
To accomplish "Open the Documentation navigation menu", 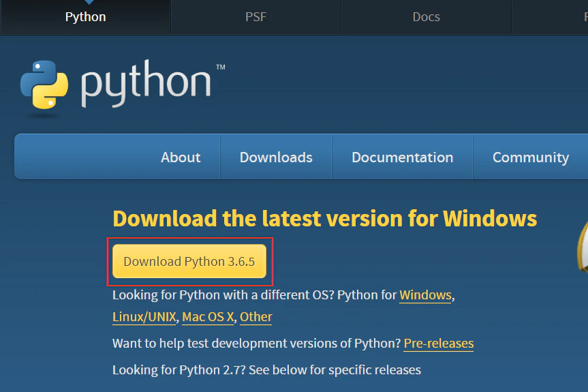I will tap(403, 157).
